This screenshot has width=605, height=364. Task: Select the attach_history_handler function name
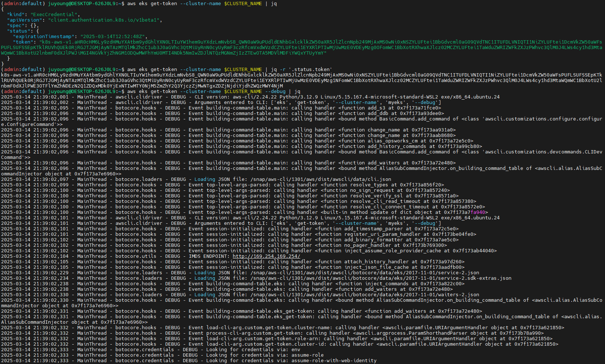(x=377, y=262)
